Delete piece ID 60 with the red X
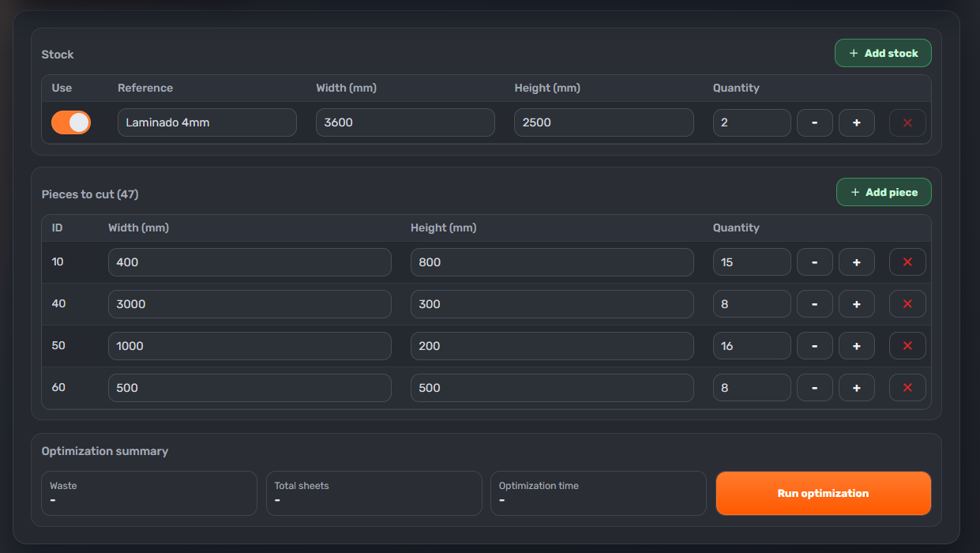980x553 pixels. pyautogui.click(x=907, y=387)
